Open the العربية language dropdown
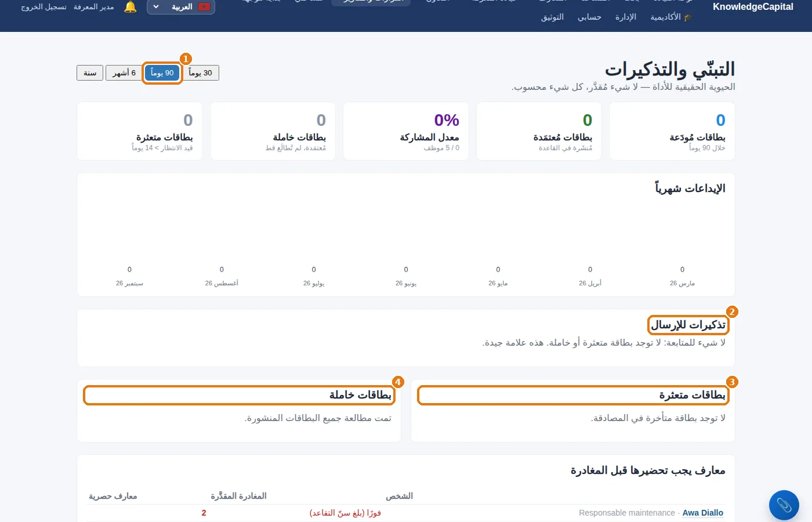Image resolution: width=812 pixels, height=522 pixels. pos(181,7)
